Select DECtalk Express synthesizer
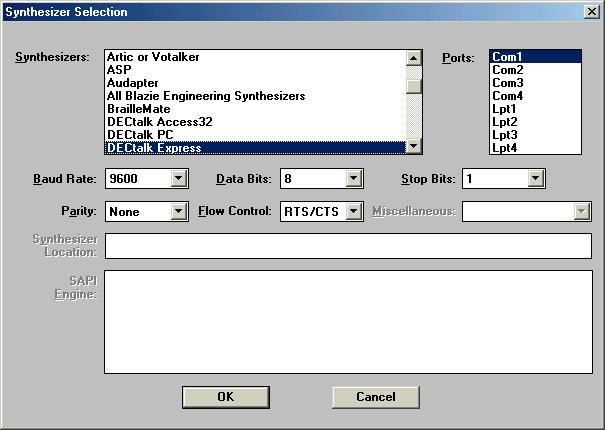 (255, 148)
